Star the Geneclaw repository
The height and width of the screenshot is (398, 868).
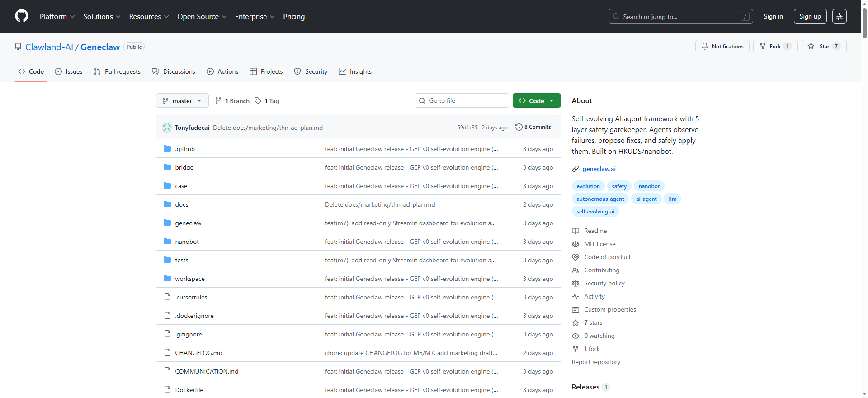click(x=824, y=46)
